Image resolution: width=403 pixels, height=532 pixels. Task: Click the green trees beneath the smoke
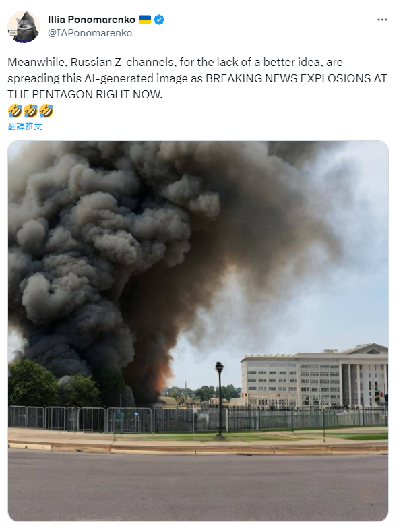(x=55, y=385)
